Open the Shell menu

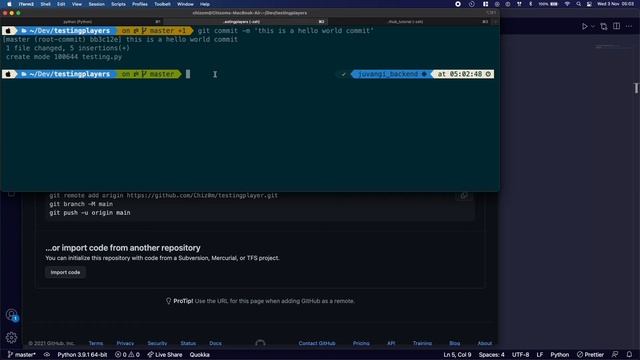[45, 4]
